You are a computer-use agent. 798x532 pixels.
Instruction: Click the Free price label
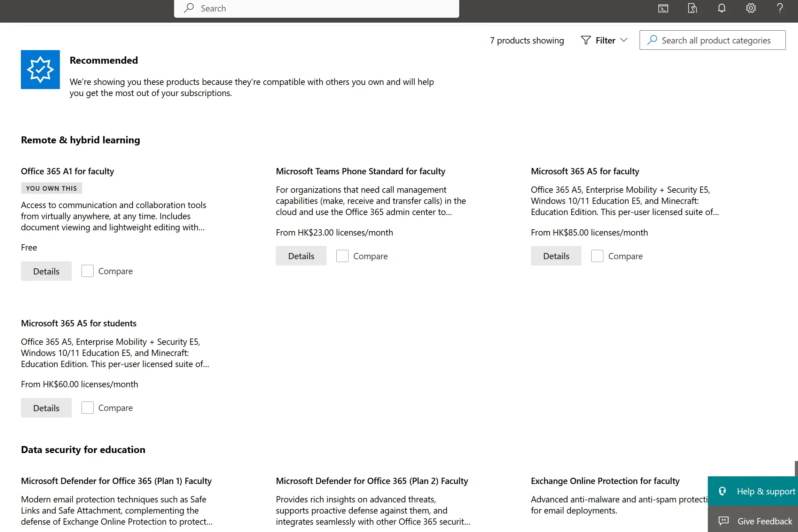[29, 247]
